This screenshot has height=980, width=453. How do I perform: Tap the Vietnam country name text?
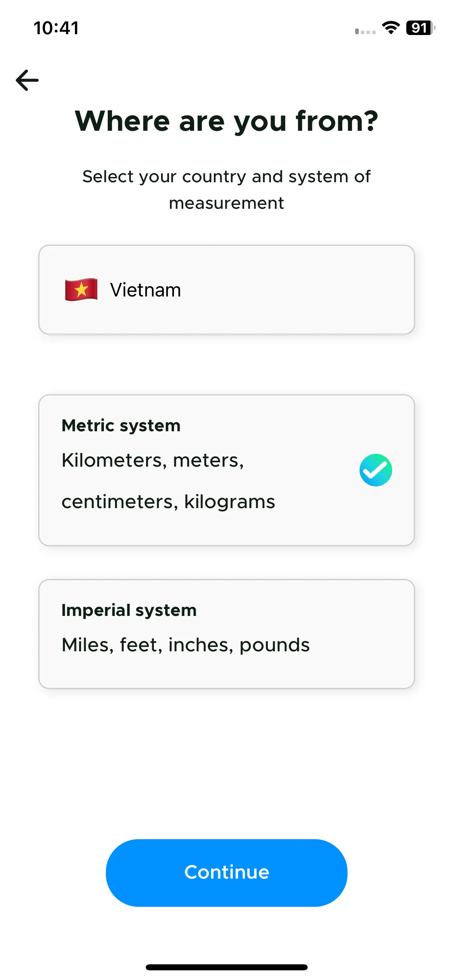[145, 290]
